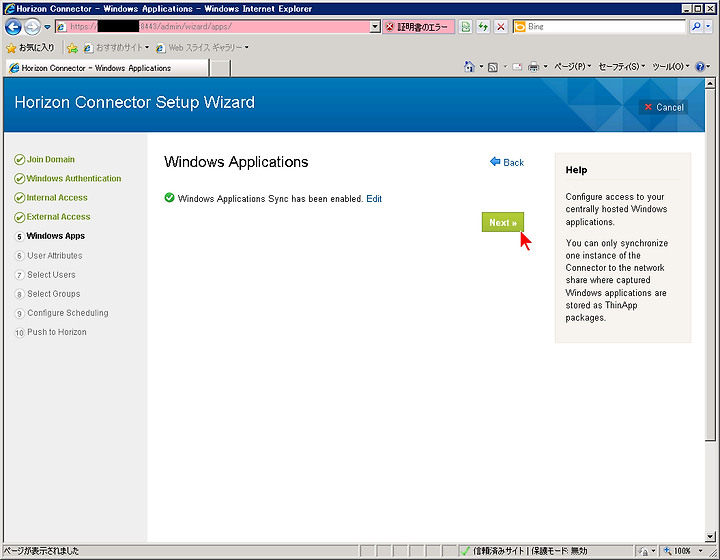
Task: Open the Web Slice Gallery link
Action: tap(202, 47)
